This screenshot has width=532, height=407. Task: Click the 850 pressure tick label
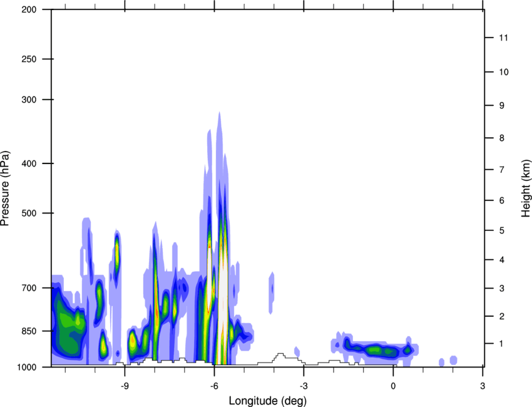(29, 331)
